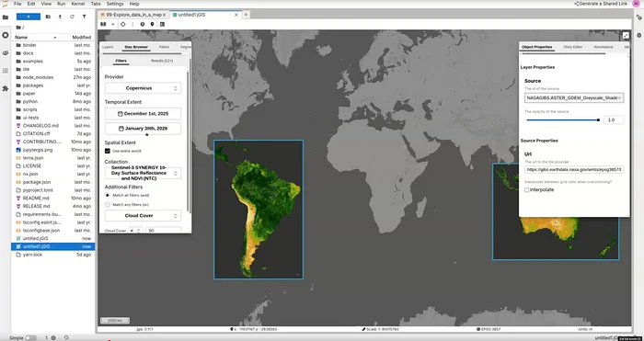Click the marker pin icon in toolbar
644x341 pixels.
pyautogui.click(x=153, y=24)
